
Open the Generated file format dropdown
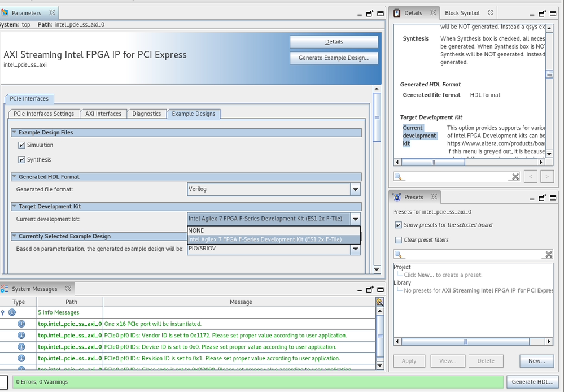355,189
